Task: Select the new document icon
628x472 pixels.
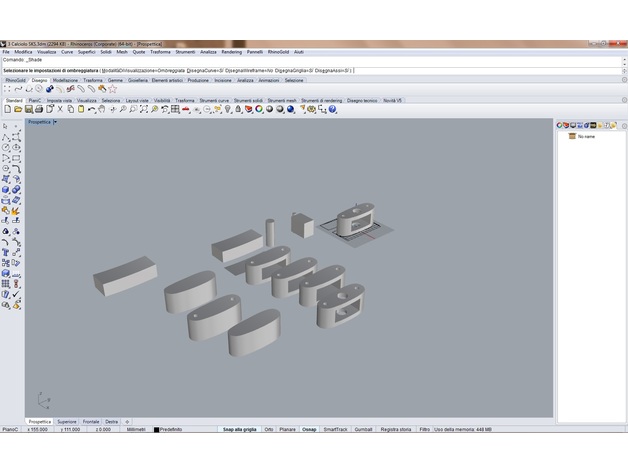Action: click(7, 110)
